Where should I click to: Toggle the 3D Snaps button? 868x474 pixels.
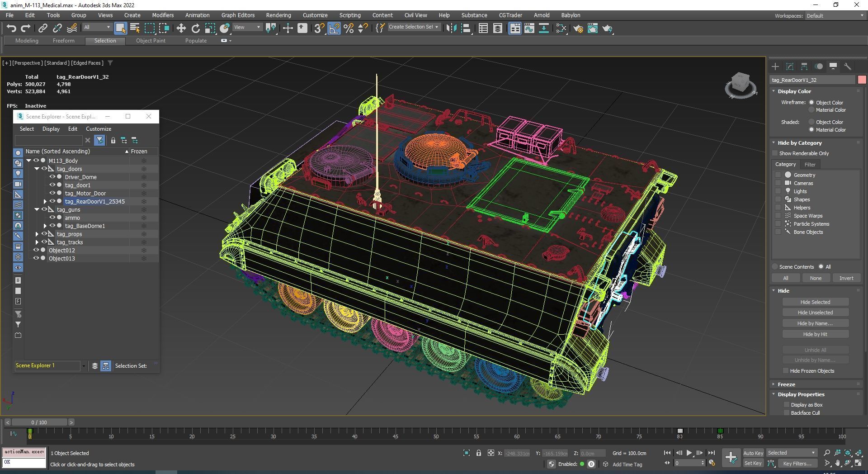click(x=319, y=28)
